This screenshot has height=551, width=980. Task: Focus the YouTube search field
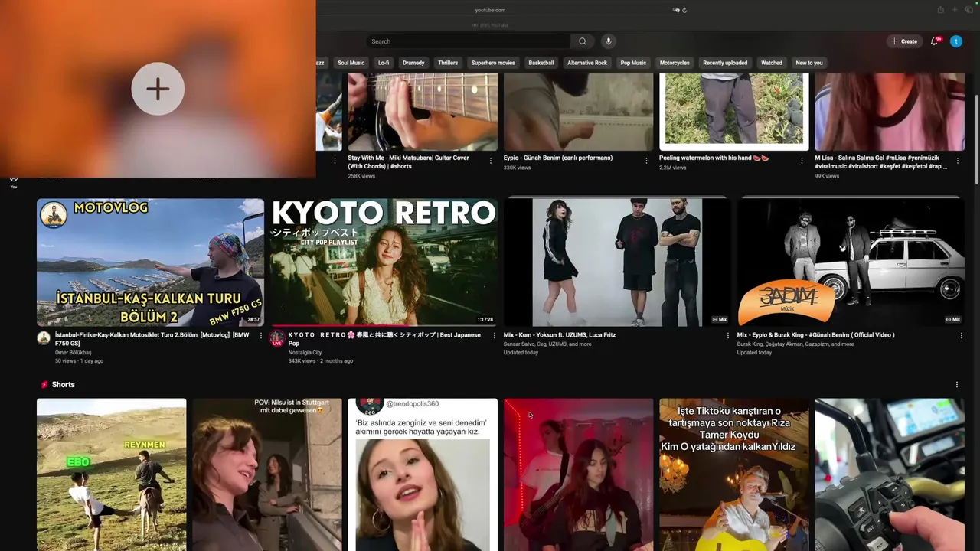coord(469,41)
